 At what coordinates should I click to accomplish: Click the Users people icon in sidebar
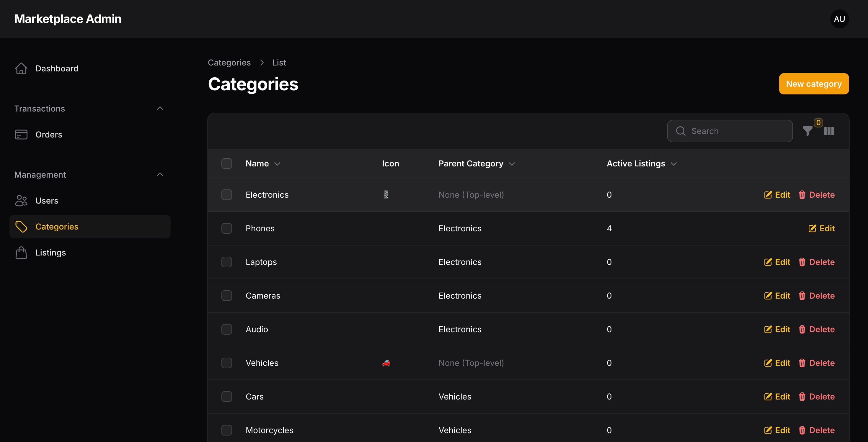(21, 201)
